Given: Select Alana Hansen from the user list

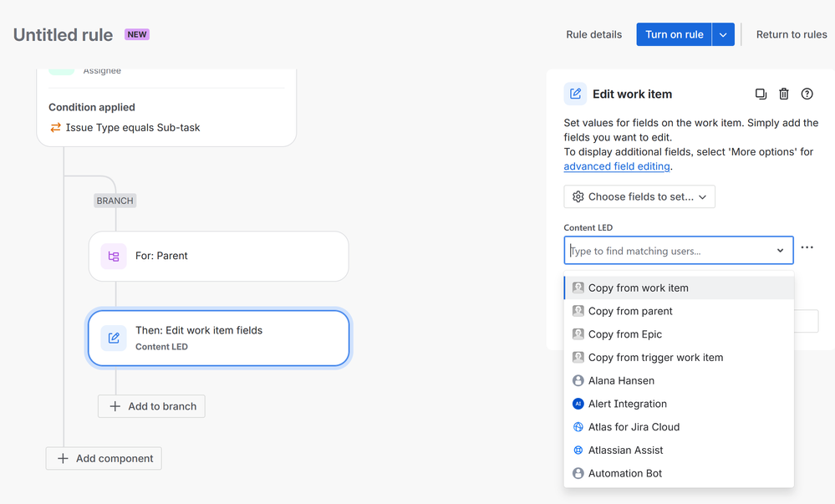Looking at the screenshot, I should 679,380.
